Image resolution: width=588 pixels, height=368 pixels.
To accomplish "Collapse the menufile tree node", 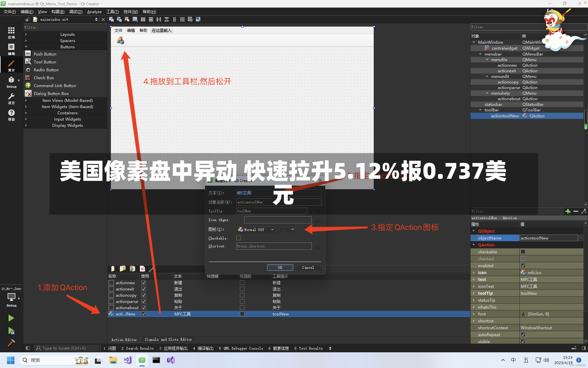I will pyautogui.click(x=487, y=59).
